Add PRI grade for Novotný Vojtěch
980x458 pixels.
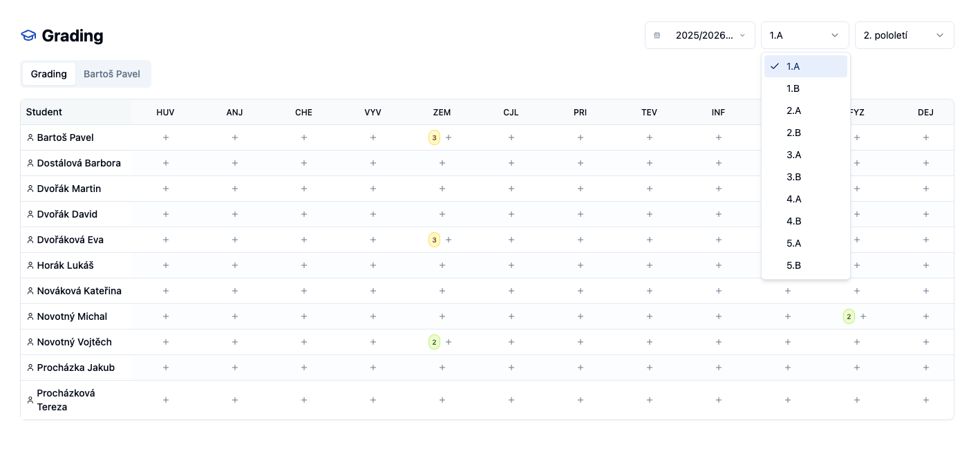[581, 342]
